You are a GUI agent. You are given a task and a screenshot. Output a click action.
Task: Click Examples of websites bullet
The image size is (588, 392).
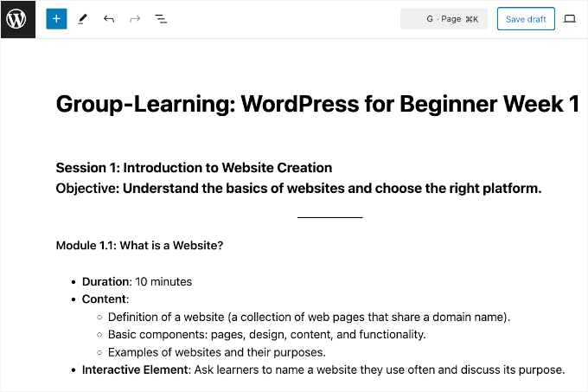217,352
